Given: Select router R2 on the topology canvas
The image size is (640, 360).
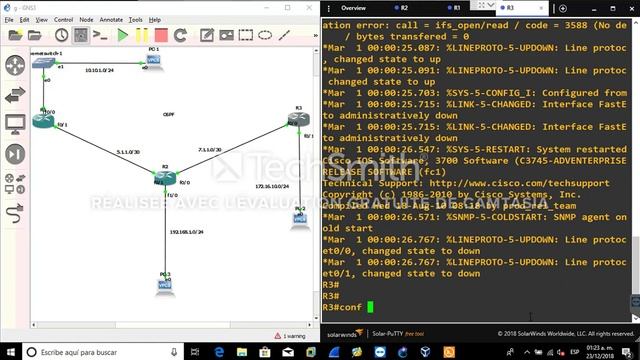Looking at the screenshot, I should pos(165,178).
